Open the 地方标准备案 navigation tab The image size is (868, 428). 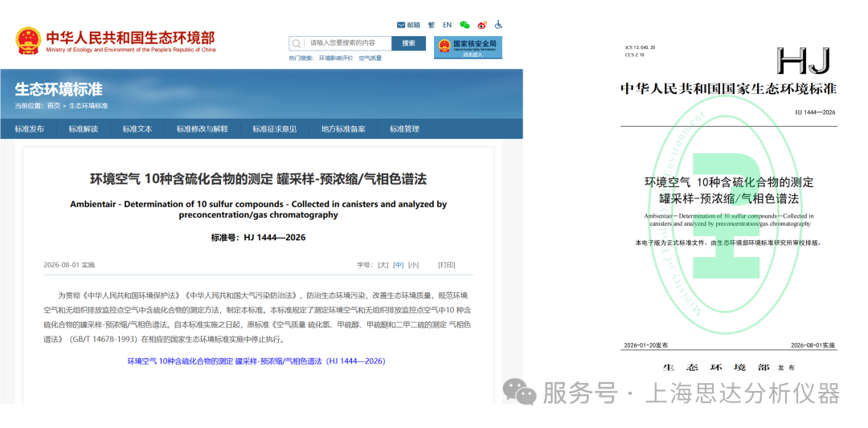pos(343,129)
